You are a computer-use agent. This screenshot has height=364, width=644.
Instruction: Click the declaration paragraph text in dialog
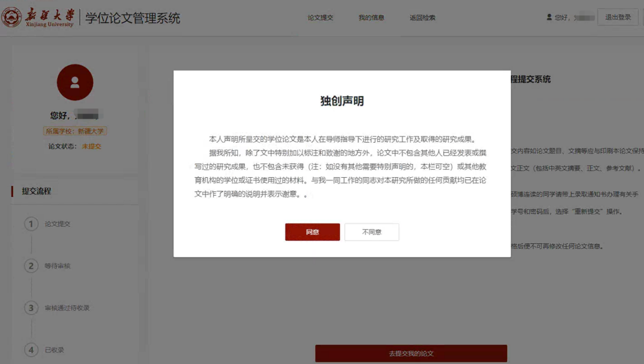pos(342,167)
